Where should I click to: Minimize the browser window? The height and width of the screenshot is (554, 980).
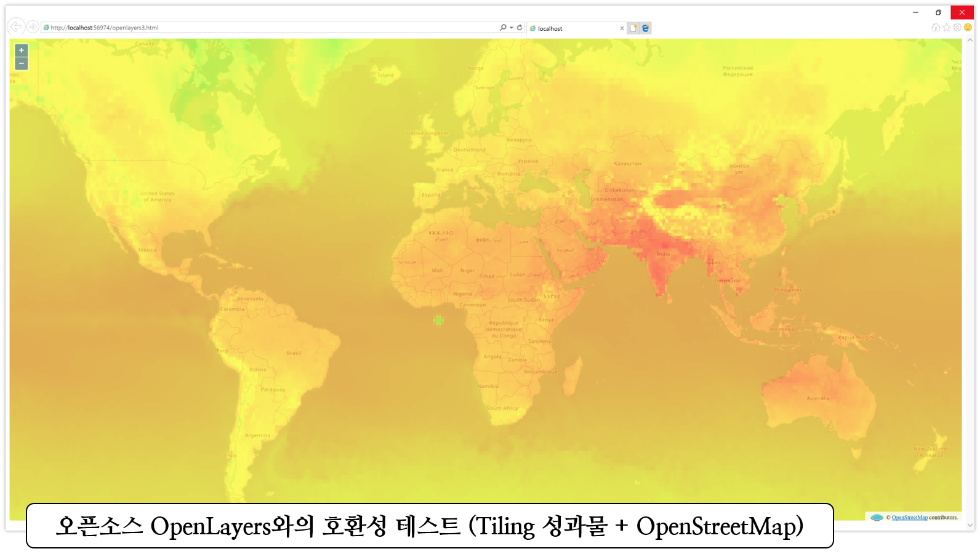tap(915, 12)
